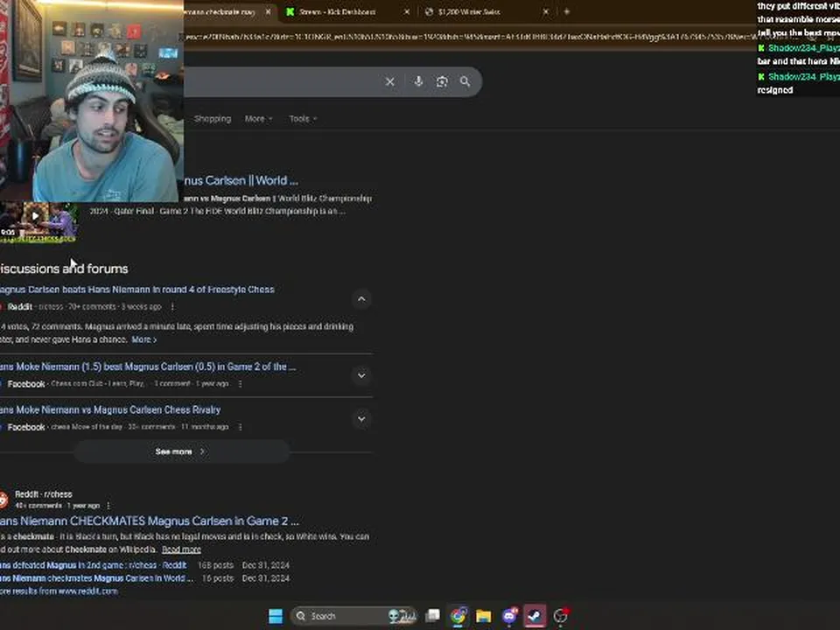Play the chess video thumbnail
Viewport: 840px width, 630px height.
point(35,216)
